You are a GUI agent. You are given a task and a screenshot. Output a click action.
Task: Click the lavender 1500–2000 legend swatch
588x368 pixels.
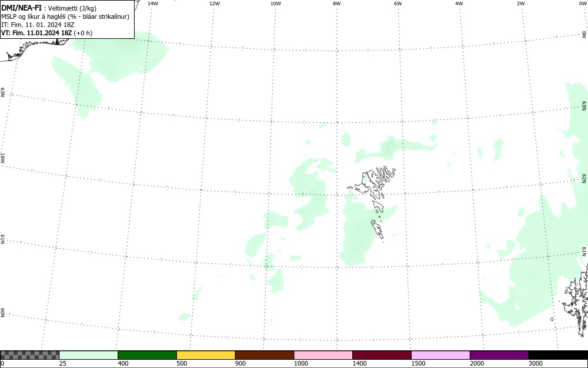440,355
